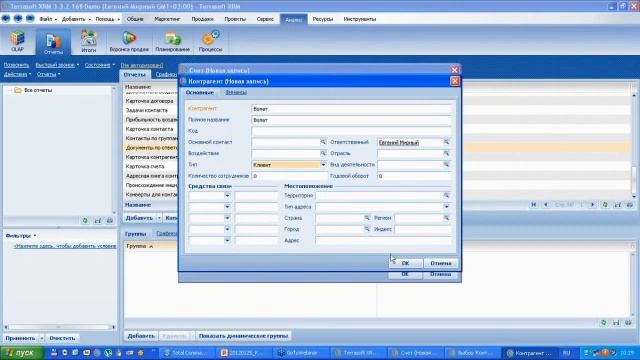
Task: Expand the Тип dropdown showing Клиент
Action: coord(323,165)
